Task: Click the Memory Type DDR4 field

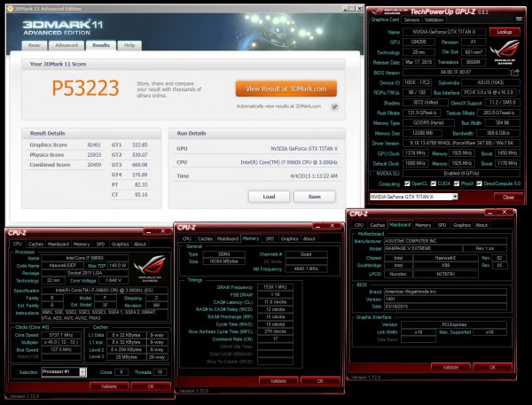Action: pos(223,254)
